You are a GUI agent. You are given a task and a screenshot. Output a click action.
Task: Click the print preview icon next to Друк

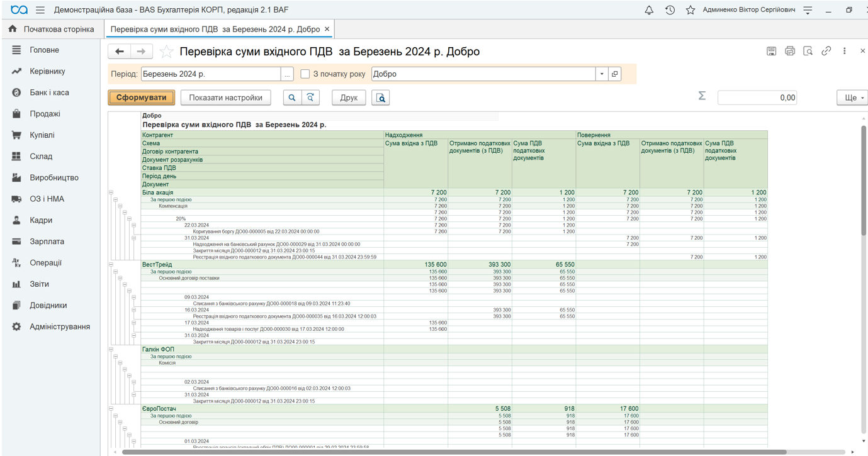[381, 97]
